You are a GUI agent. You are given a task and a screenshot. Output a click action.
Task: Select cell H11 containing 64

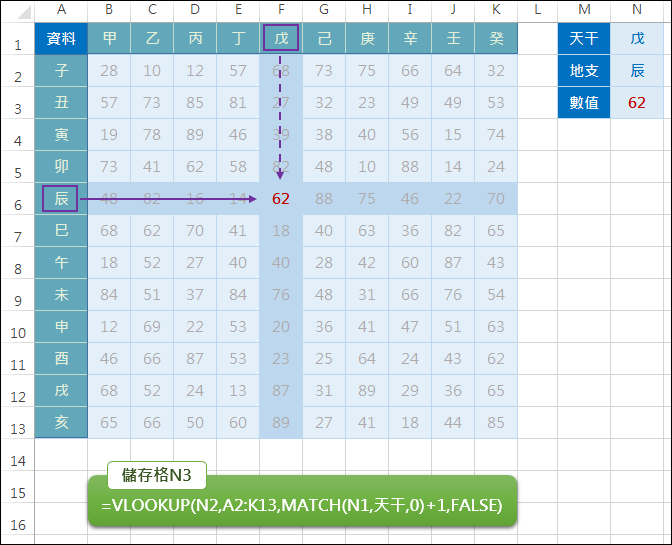click(x=367, y=359)
